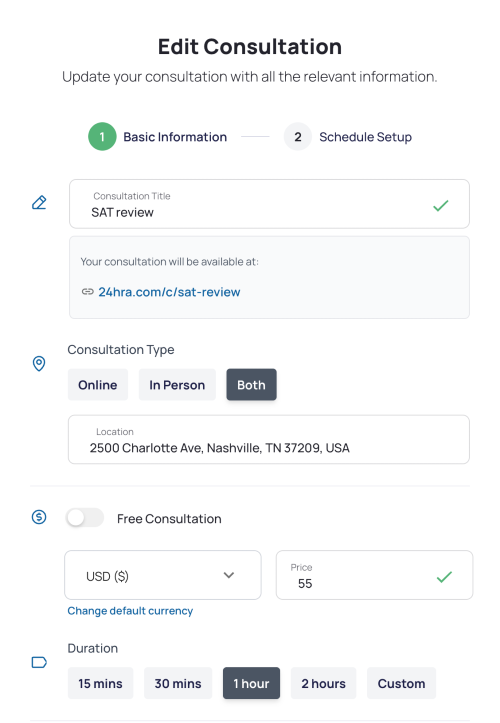Image resolution: width=500 pixels, height=723 pixels.
Task: Choose 1 hour duration
Action: [x=251, y=683]
